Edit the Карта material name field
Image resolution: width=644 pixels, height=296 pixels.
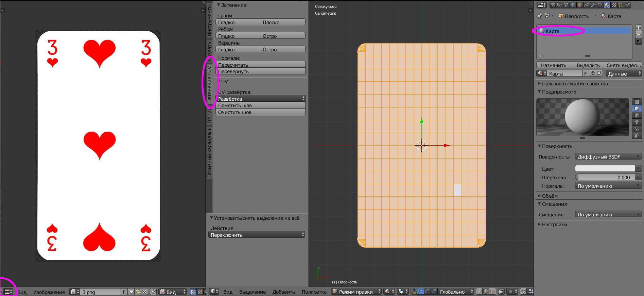tap(565, 73)
